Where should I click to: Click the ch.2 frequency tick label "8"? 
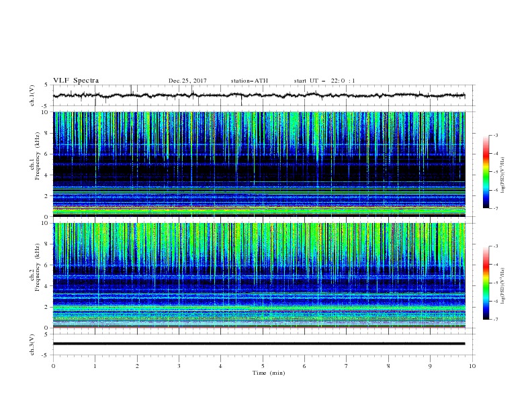coord(46,244)
